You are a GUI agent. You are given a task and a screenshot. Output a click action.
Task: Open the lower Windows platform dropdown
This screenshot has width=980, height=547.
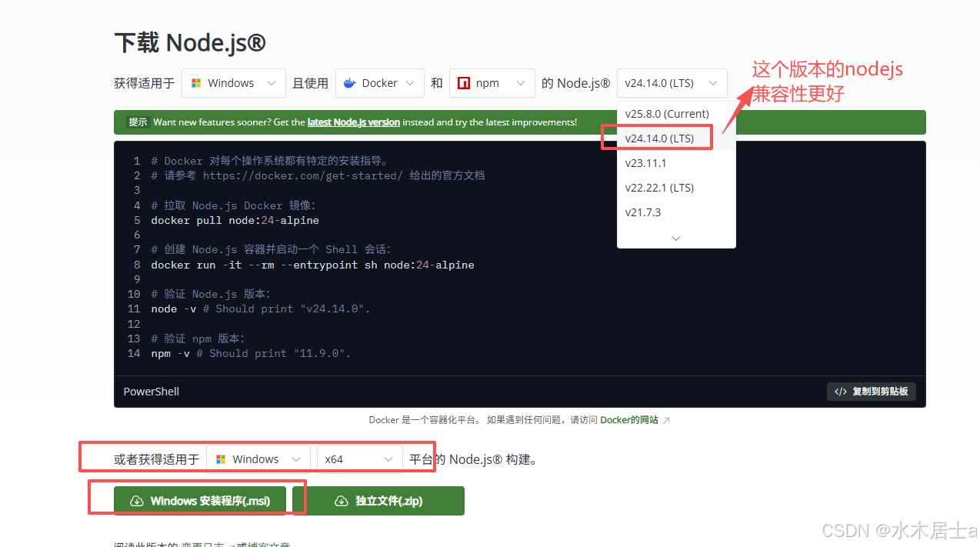pyautogui.click(x=258, y=459)
